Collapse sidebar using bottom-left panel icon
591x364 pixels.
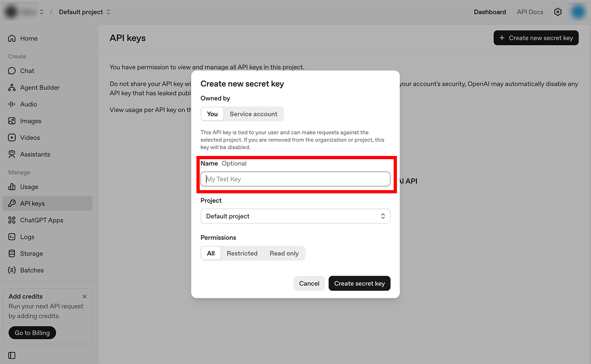(x=12, y=355)
